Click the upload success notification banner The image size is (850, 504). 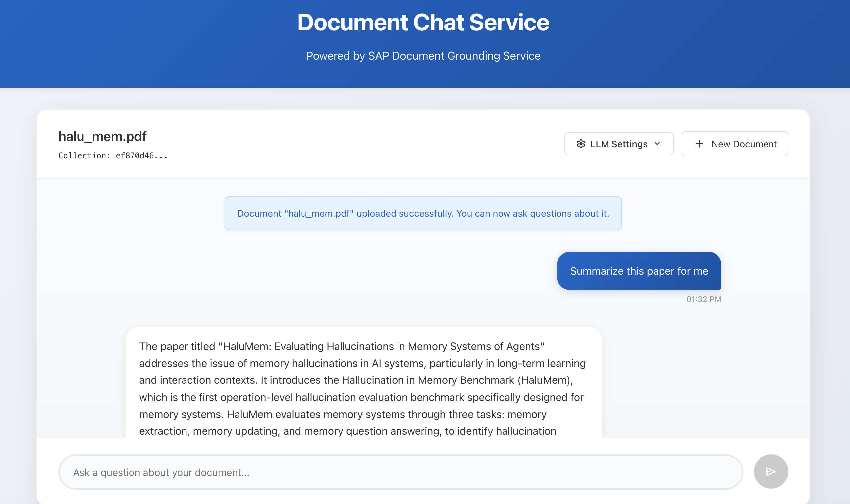423,213
